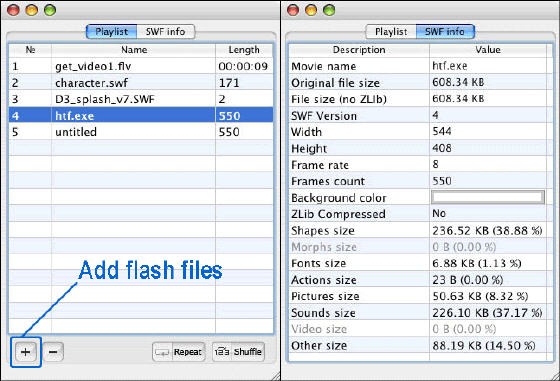560x381 pixels.
Task: Click the Background color swatch value
Action: click(x=488, y=197)
